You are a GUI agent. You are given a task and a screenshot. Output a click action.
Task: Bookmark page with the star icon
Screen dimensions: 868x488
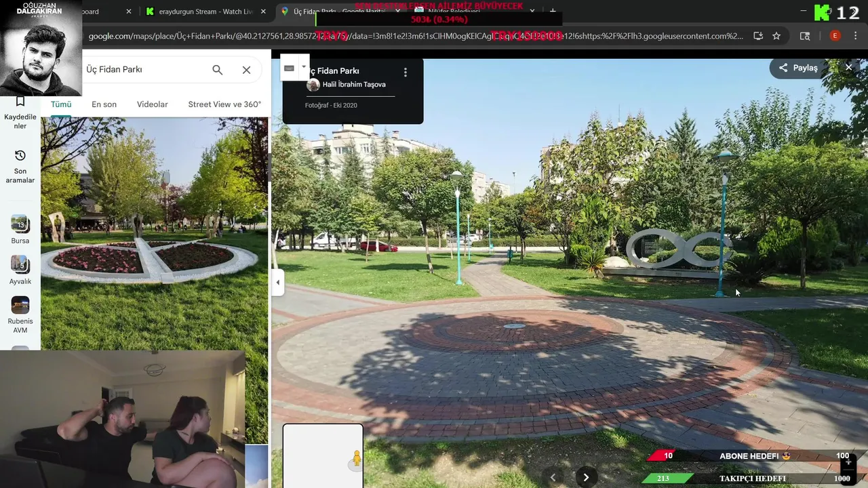coord(776,36)
